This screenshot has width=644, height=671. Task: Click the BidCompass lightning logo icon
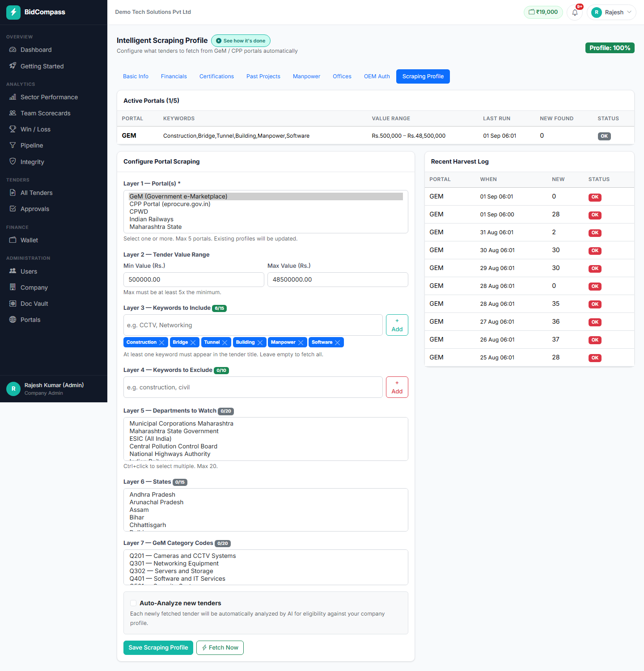tap(13, 12)
